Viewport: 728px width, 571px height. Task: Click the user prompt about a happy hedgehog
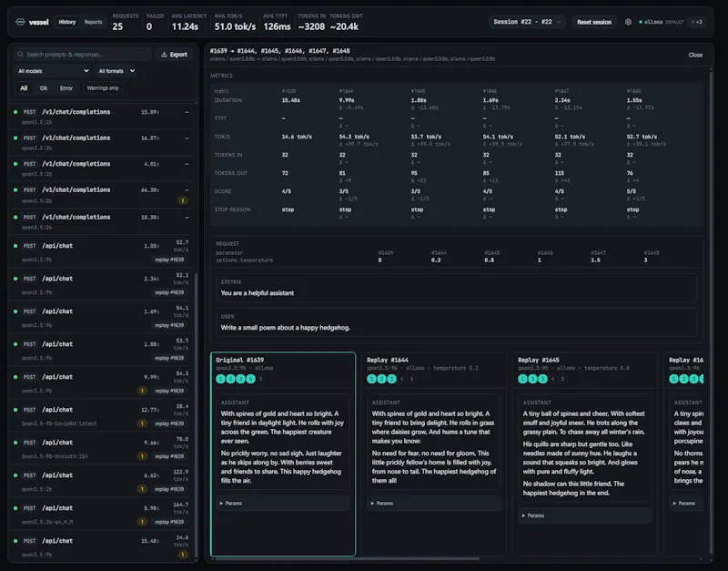[285, 328]
